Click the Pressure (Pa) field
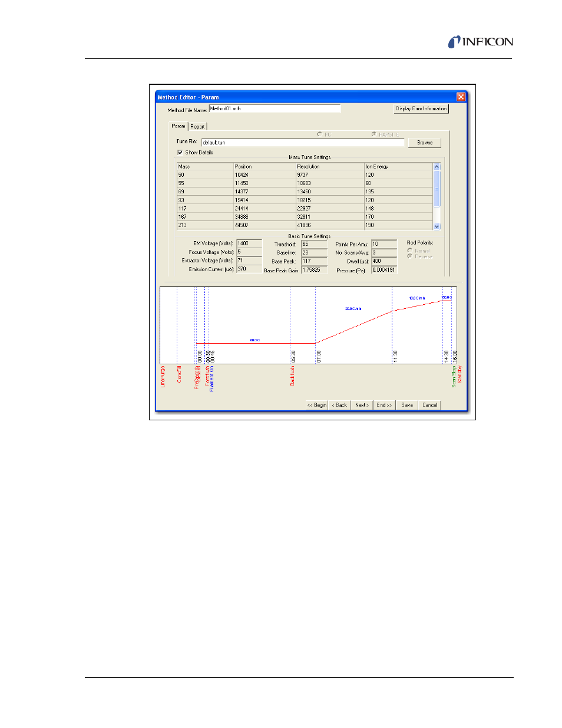 pyautogui.click(x=384, y=270)
